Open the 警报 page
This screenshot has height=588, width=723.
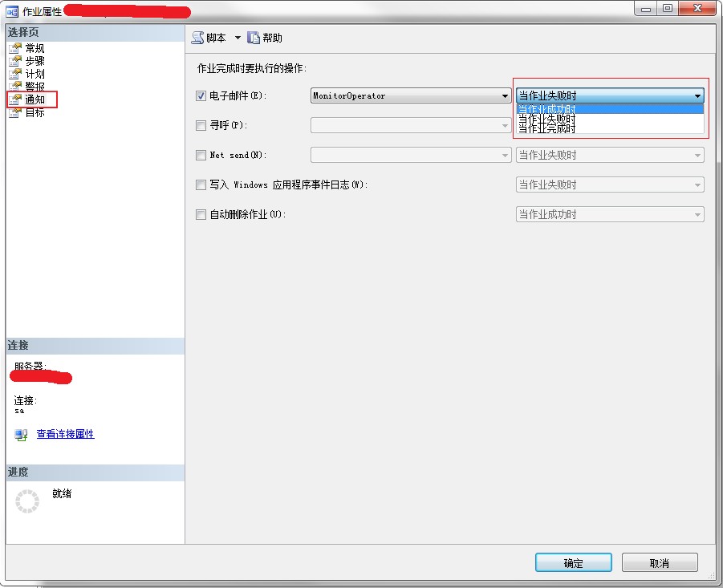click(x=35, y=86)
